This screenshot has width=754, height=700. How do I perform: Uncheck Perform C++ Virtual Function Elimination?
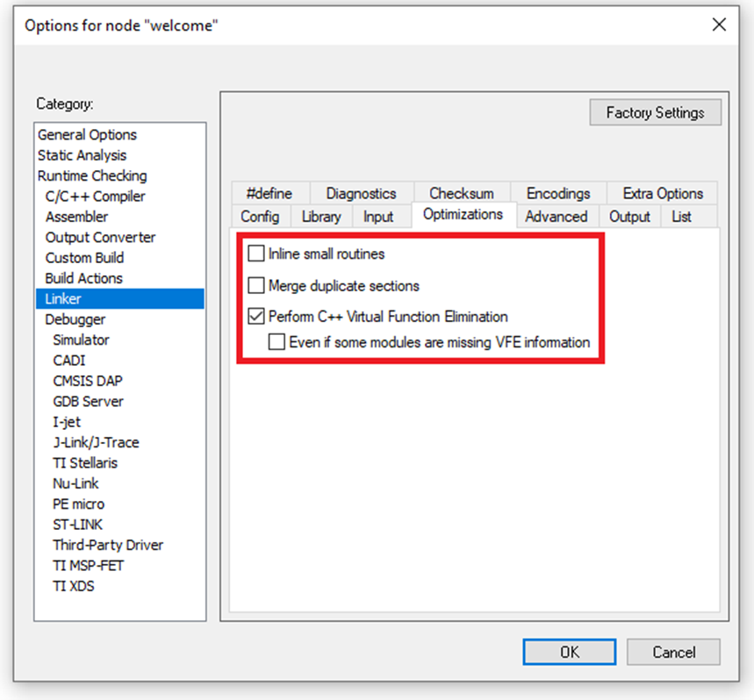click(256, 317)
